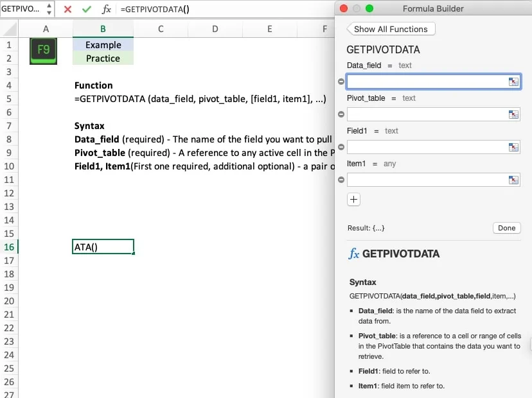532x398 pixels.
Task: Remove the Pivot_table argument with minus button
Action: coord(341,114)
